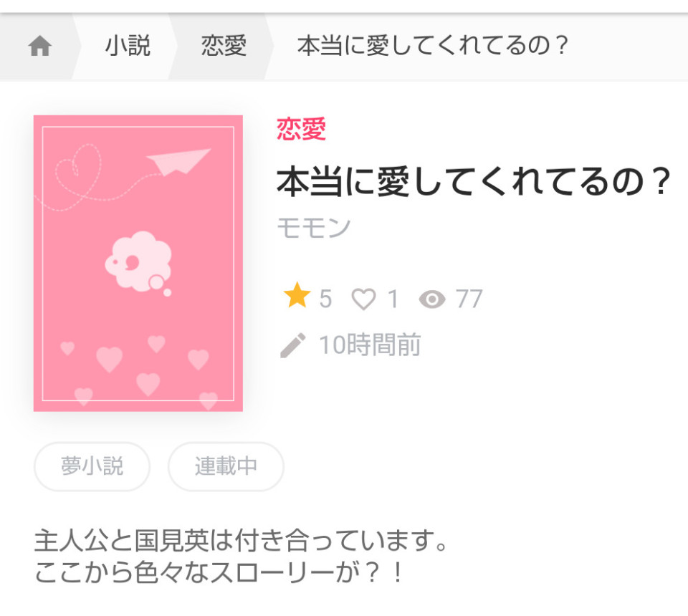Open the 小説 breadcrumb section
Image resolution: width=688 pixels, height=616 pixels.
click(x=128, y=46)
